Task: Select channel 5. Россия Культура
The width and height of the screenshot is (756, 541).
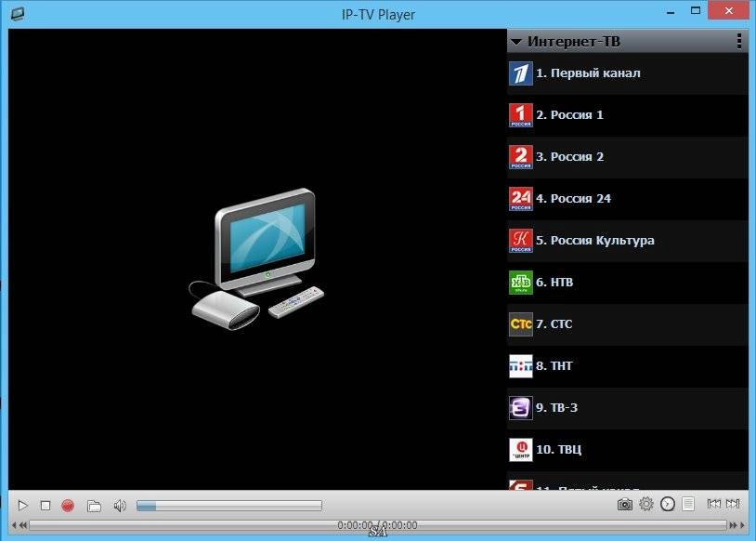Action: (627, 241)
